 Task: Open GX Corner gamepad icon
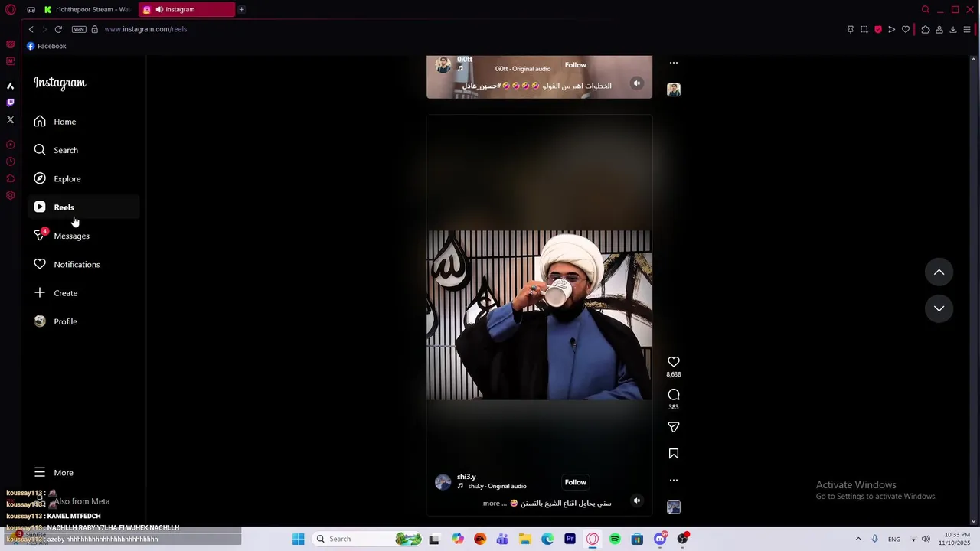[x=31, y=10]
